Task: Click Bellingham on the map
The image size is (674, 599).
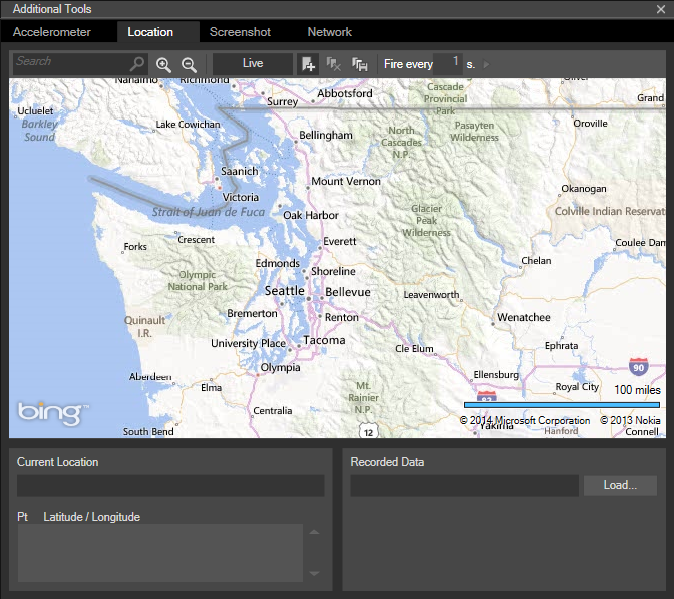Action: coord(326,135)
